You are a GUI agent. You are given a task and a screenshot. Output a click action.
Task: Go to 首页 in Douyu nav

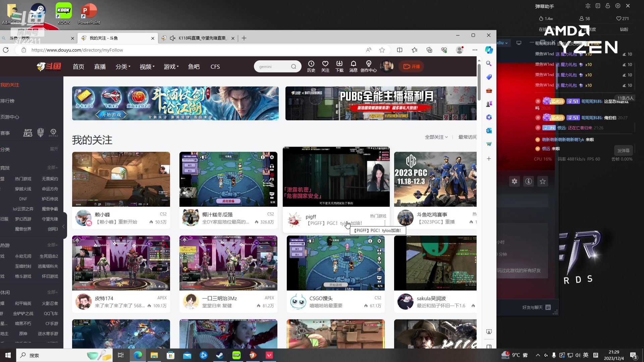pos(78,67)
